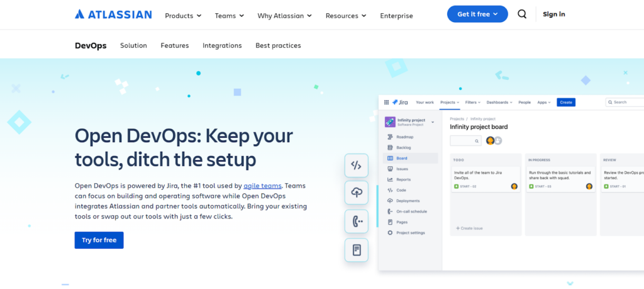Open the 'Run through the basic tutorials' card
The width and height of the screenshot is (644, 289).
pyautogui.click(x=560, y=179)
